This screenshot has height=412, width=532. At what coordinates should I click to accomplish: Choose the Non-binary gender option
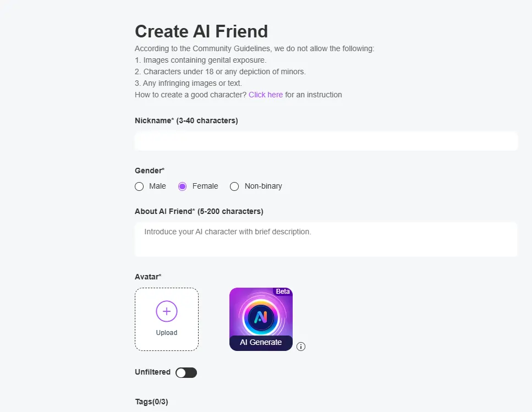[234, 186]
